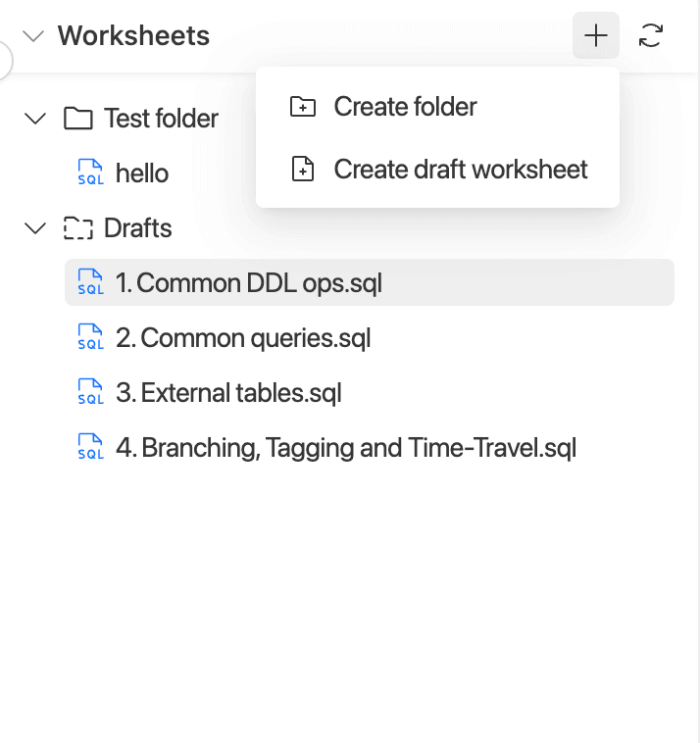
Task: Open 2. Common queries.sql
Action: point(243,338)
